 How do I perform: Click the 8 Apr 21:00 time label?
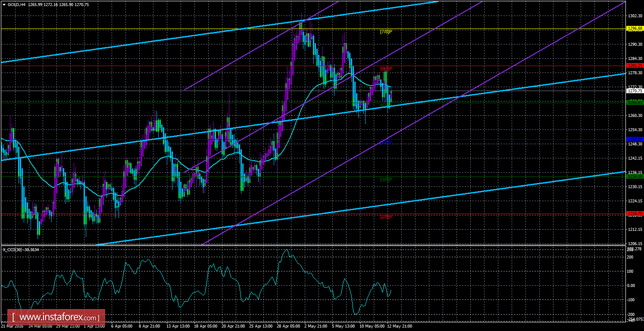pyautogui.click(x=150, y=326)
